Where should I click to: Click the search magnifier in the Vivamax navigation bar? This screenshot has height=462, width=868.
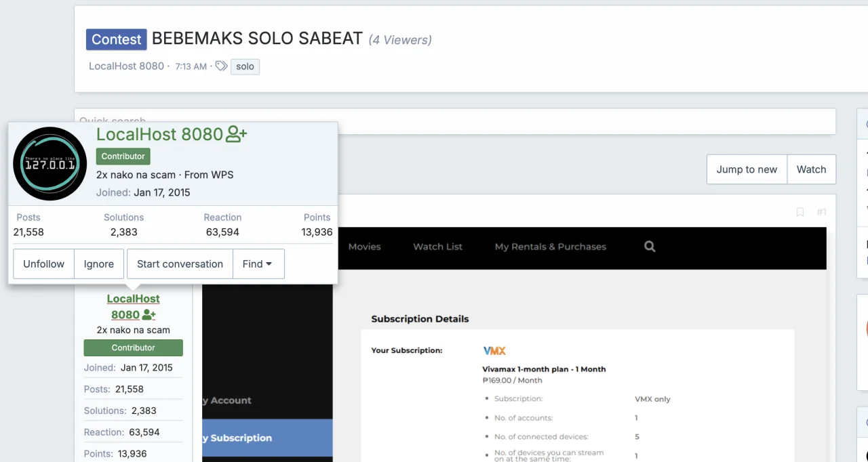click(x=650, y=247)
